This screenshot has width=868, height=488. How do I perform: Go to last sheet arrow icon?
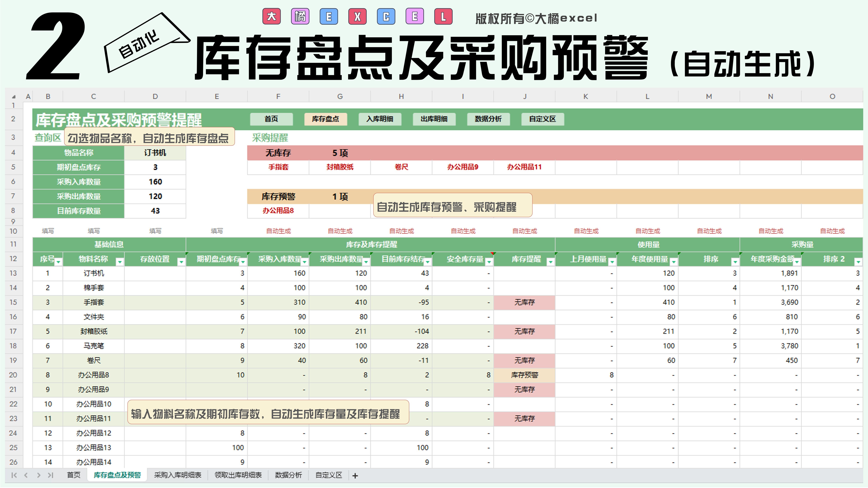[51, 475]
